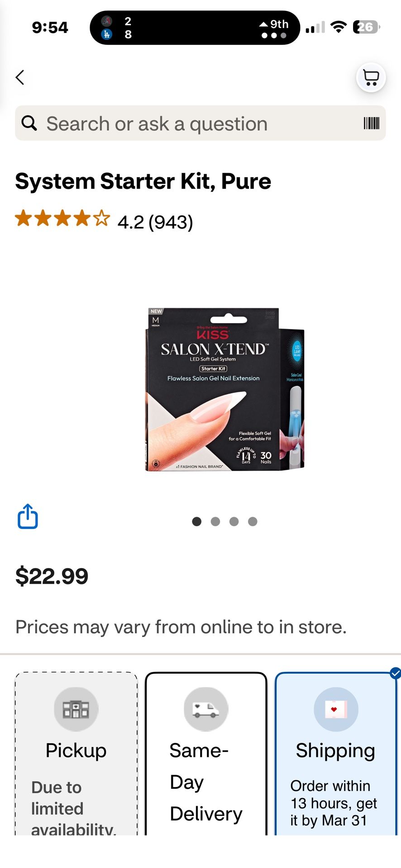Tap the Same-Day Delivery van icon

206,709
